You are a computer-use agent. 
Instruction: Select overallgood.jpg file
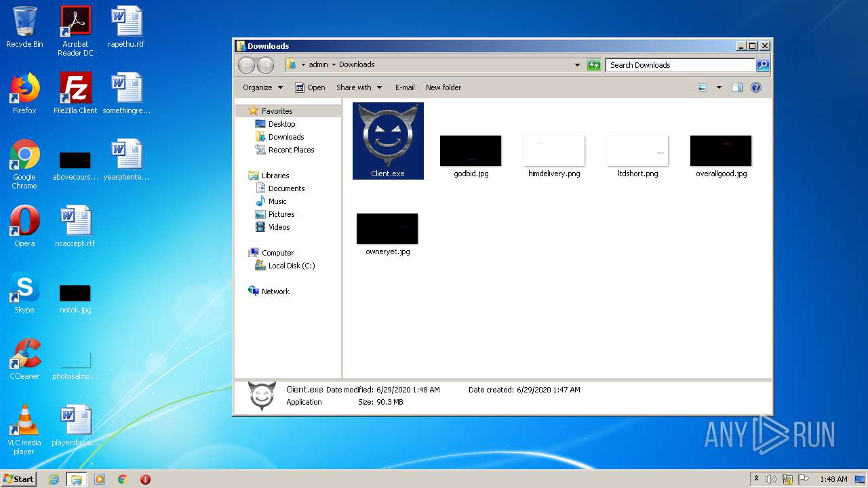721,156
